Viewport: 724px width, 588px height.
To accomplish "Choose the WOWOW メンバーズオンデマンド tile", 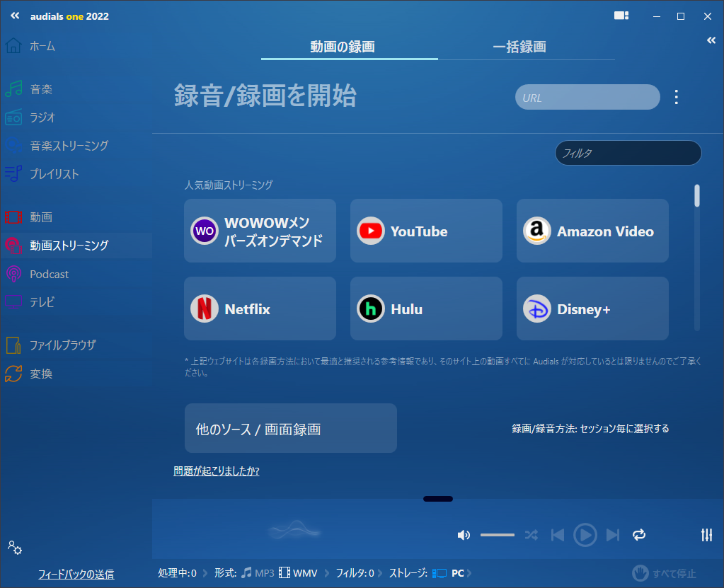I will tap(260, 231).
